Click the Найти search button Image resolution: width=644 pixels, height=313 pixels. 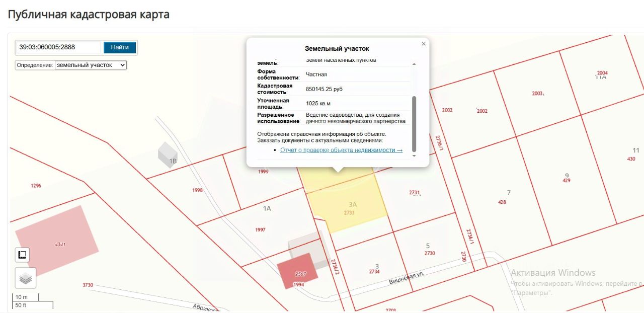(120, 47)
